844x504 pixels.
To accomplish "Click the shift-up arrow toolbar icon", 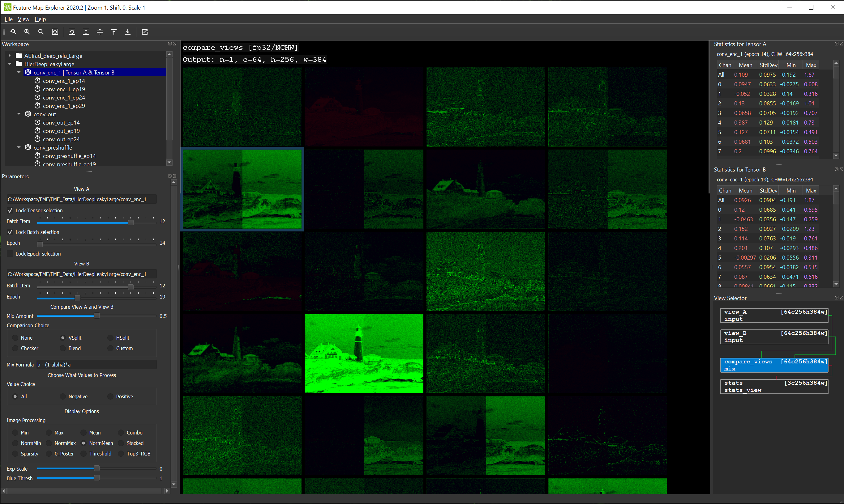I will click(x=114, y=32).
